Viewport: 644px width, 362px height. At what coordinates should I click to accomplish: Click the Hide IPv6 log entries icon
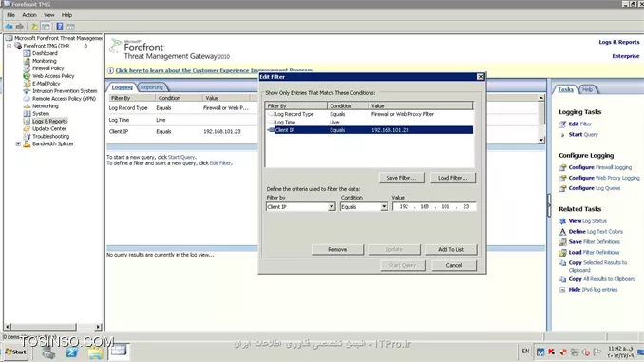pyautogui.click(x=562, y=290)
